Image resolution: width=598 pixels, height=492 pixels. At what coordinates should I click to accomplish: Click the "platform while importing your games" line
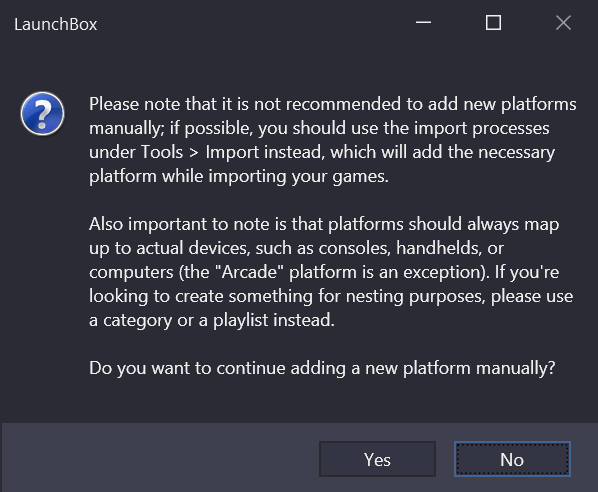239,177
